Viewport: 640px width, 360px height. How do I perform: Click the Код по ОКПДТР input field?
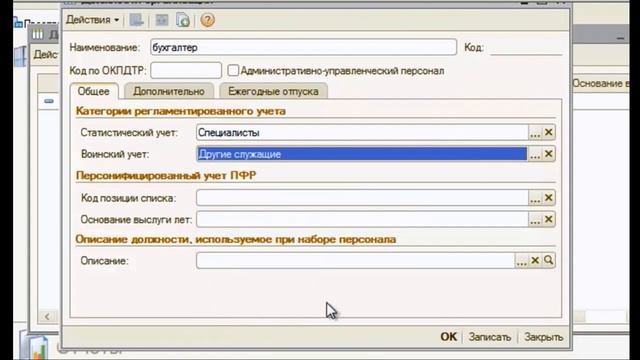click(186, 70)
